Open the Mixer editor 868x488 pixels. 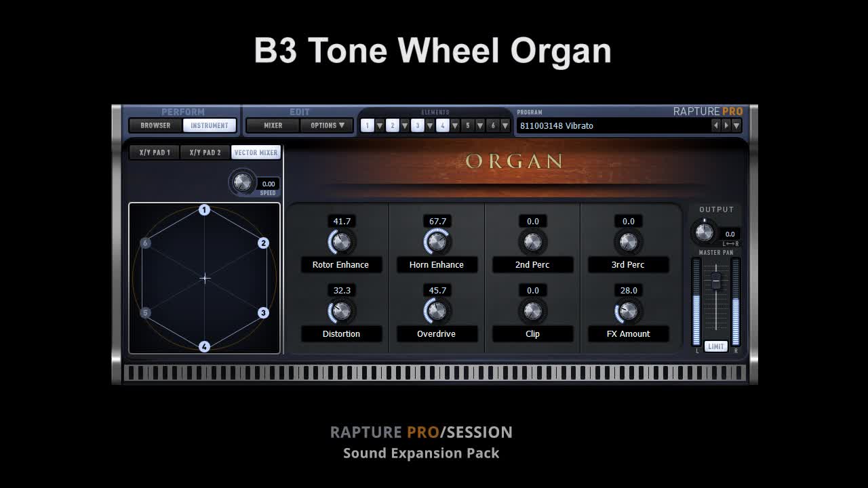[x=273, y=125]
